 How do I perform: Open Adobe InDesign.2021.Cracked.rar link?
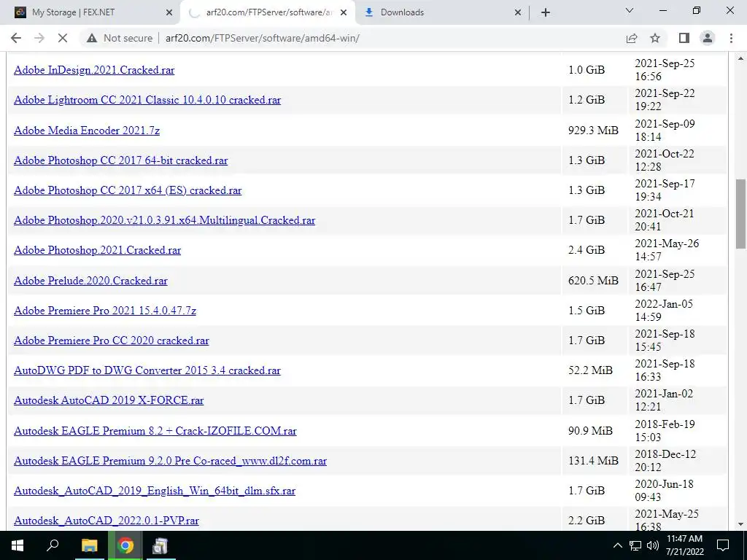(94, 70)
